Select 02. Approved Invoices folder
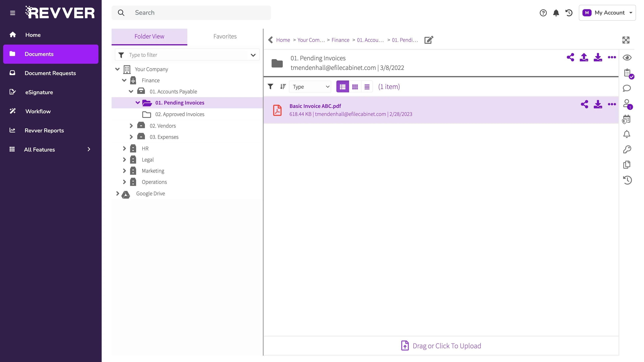The height and width of the screenshot is (362, 644). (180, 114)
